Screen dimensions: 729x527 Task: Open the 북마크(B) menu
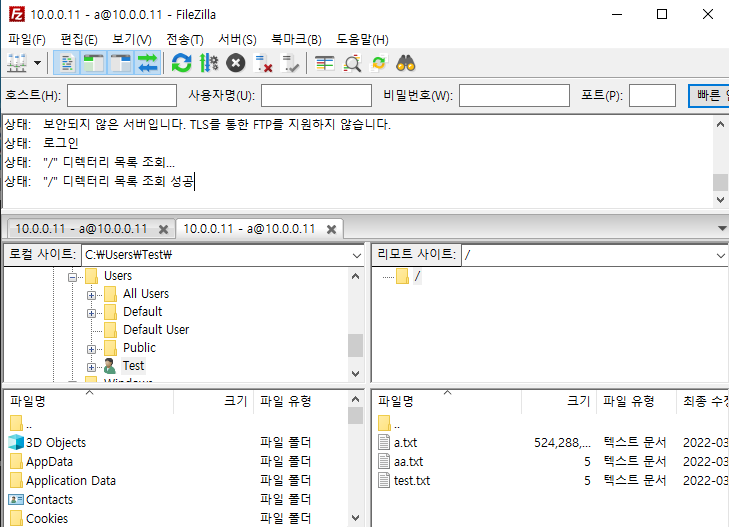click(x=297, y=40)
